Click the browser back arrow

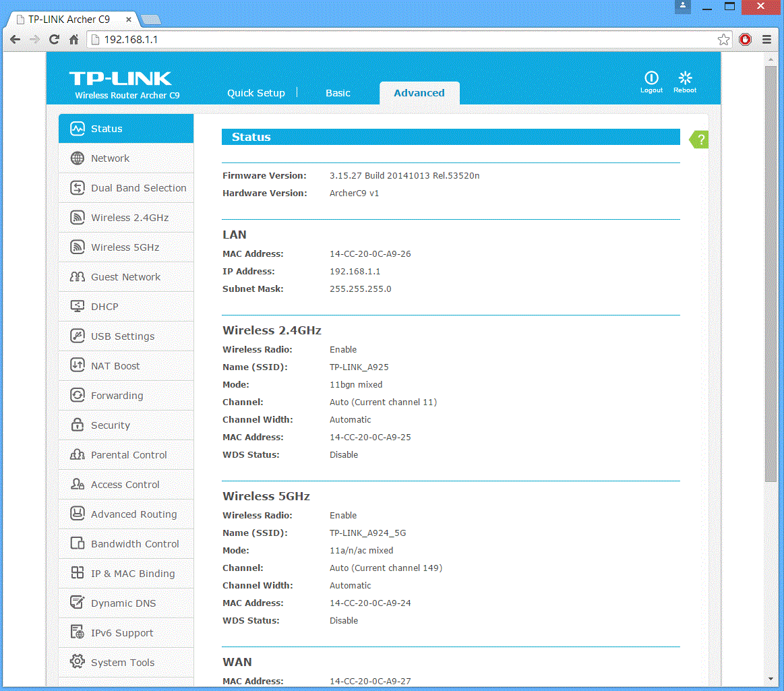[16, 40]
